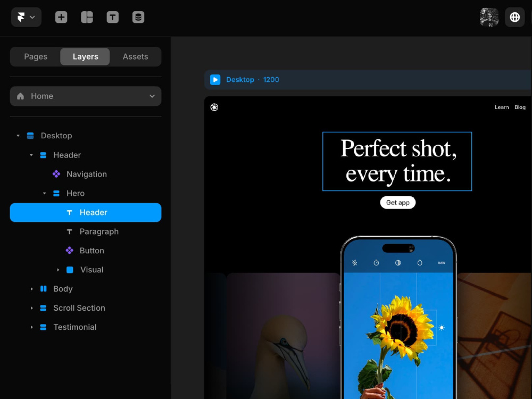The height and width of the screenshot is (399, 532).
Task: Expand the Visual layer
Action: click(x=58, y=270)
